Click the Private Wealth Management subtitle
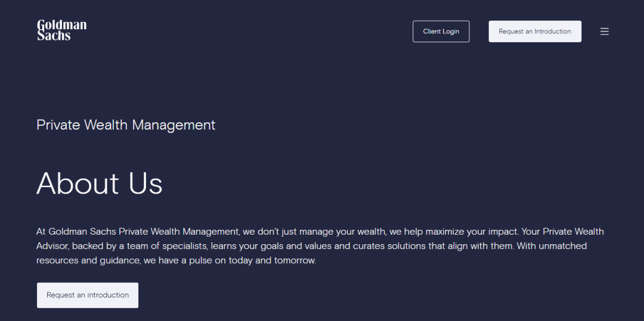Screen dimensions: 644x321 (x=126, y=125)
